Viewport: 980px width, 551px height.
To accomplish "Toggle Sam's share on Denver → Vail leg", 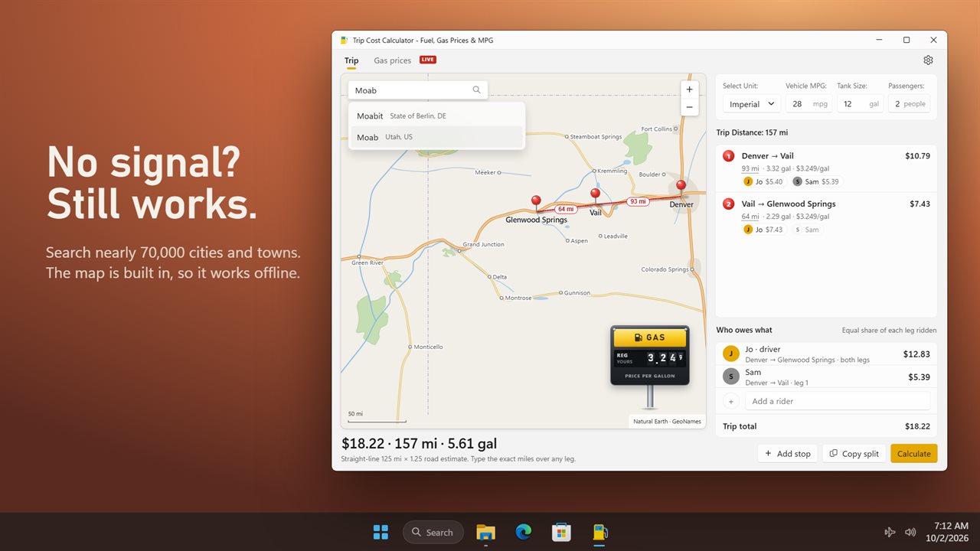I will pos(817,181).
